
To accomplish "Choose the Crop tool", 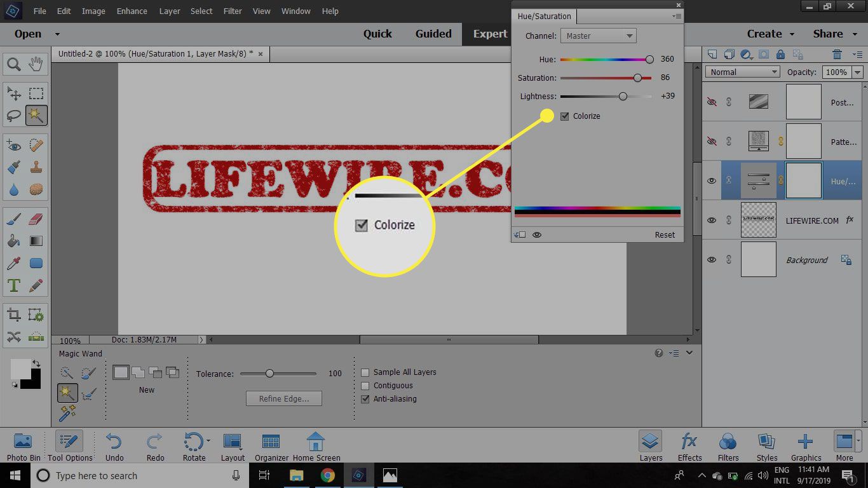I will coord(14,315).
